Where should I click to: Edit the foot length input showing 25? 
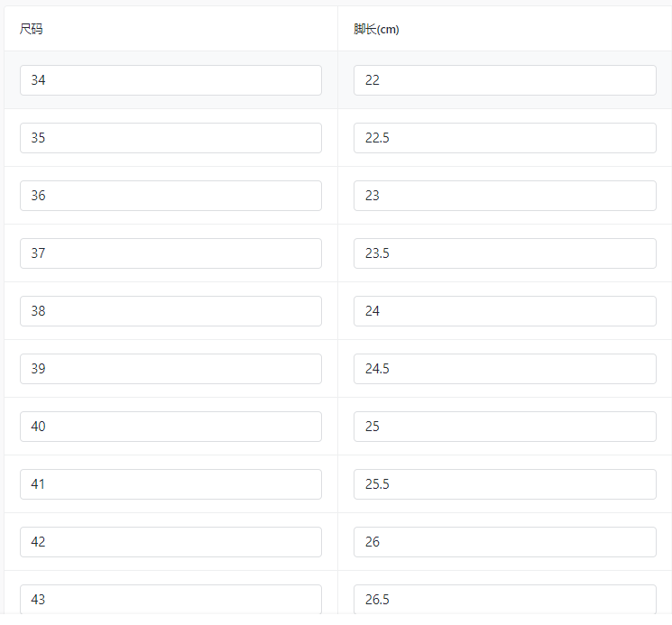pyautogui.click(x=505, y=427)
